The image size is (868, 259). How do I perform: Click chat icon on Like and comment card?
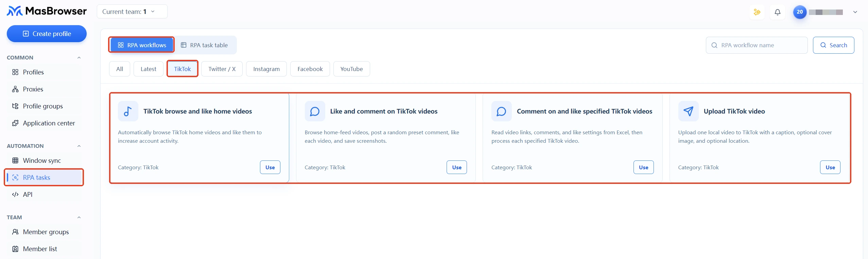click(315, 111)
